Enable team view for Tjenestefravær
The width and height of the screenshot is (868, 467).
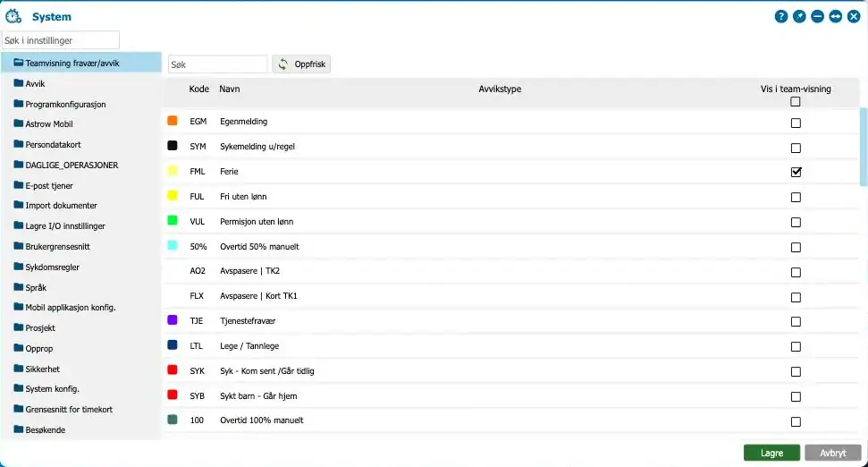coord(796,322)
